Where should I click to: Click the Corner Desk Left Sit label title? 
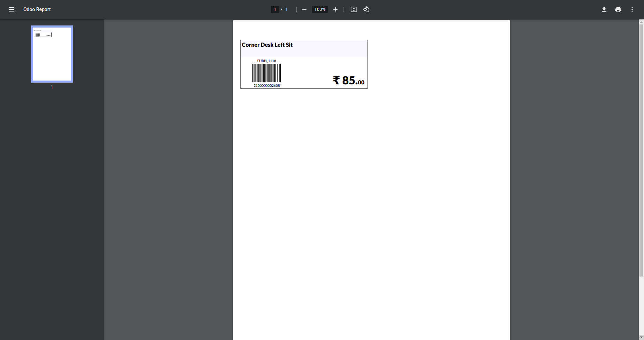tap(267, 45)
